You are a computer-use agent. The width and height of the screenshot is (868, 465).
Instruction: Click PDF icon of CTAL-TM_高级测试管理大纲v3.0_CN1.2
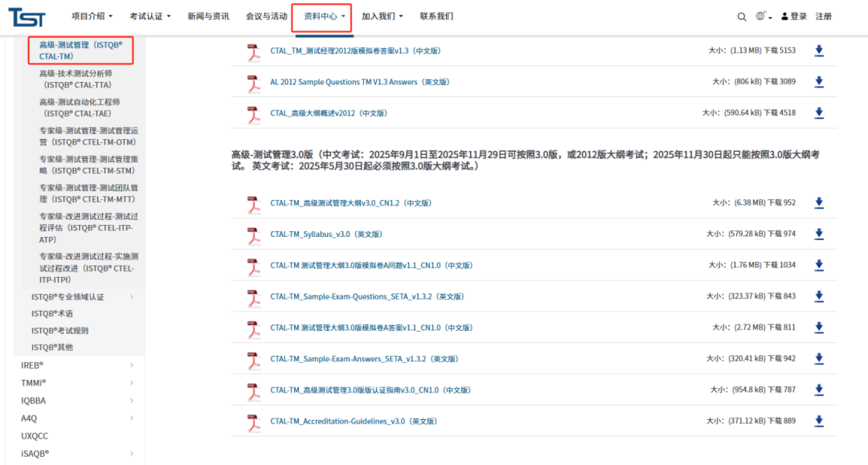click(x=254, y=203)
